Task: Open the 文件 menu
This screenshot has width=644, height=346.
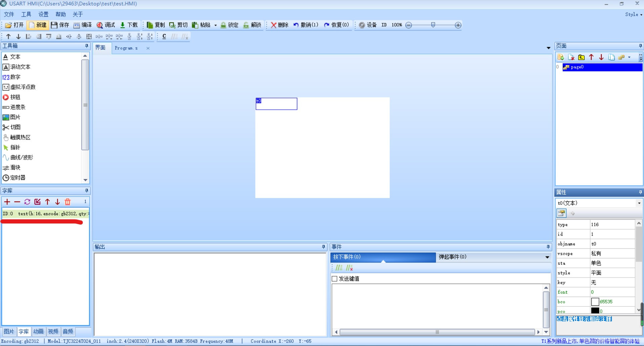Action: pyautogui.click(x=9, y=14)
